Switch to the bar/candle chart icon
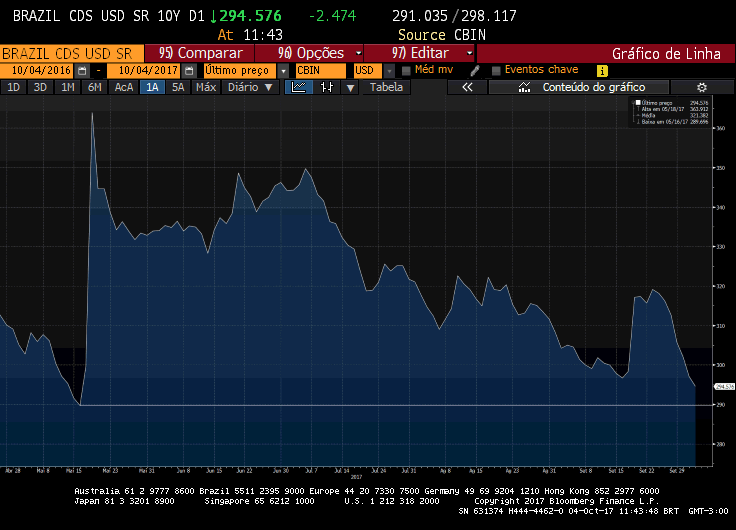Screen dimensions: 736x530 point(326,87)
